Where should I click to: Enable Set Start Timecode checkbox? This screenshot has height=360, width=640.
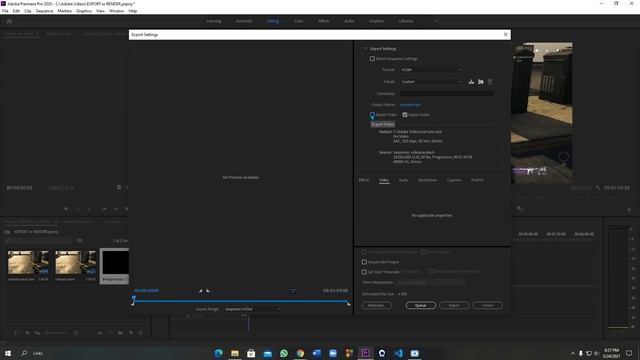click(364, 272)
